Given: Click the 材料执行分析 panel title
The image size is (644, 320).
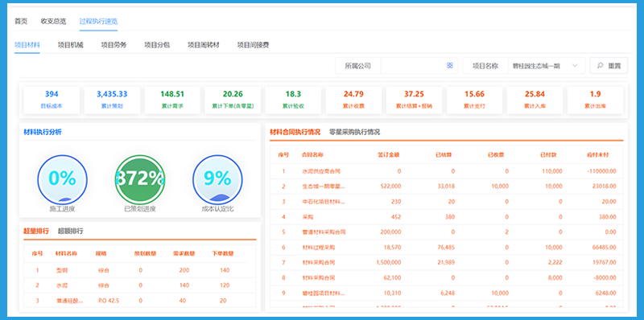Looking at the screenshot, I should tap(43, 132).
